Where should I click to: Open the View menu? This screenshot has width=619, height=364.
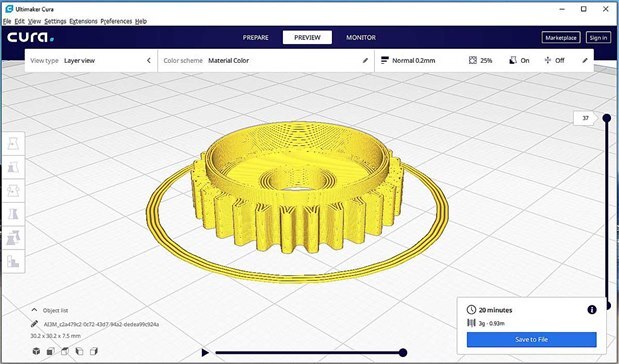tap(34, 21)
